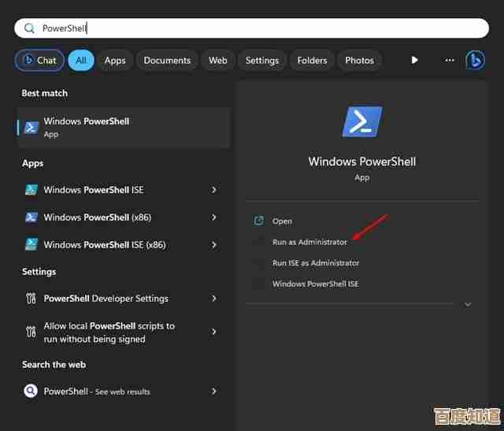Click the search magnifier icon
504x431 pixels.
(29, 28)
